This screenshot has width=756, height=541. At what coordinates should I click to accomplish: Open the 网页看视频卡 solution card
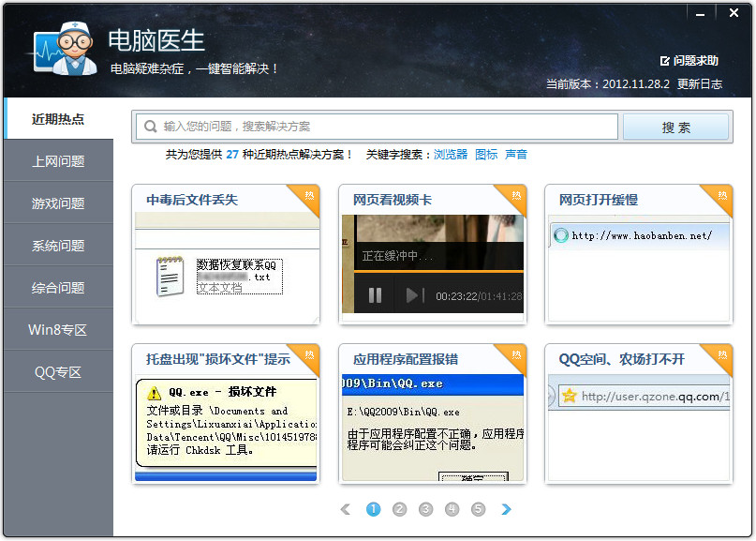pos(433,254)
